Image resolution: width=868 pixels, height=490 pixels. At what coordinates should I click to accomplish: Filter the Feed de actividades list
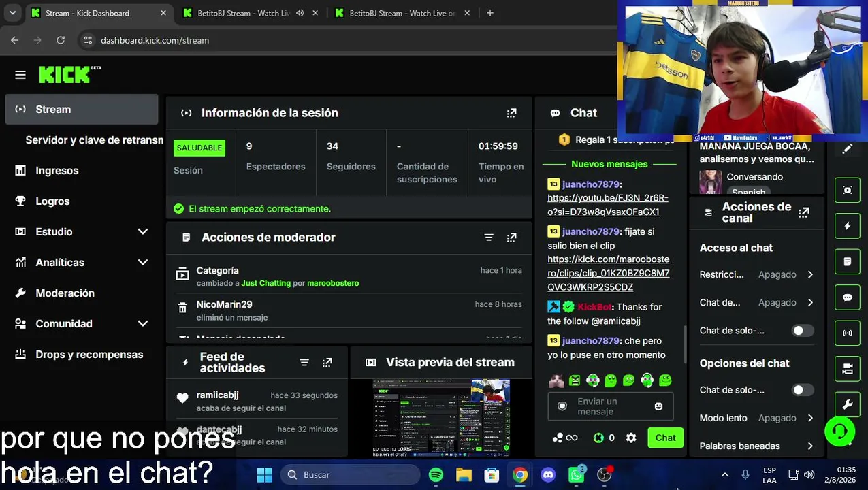pos(304,363)
